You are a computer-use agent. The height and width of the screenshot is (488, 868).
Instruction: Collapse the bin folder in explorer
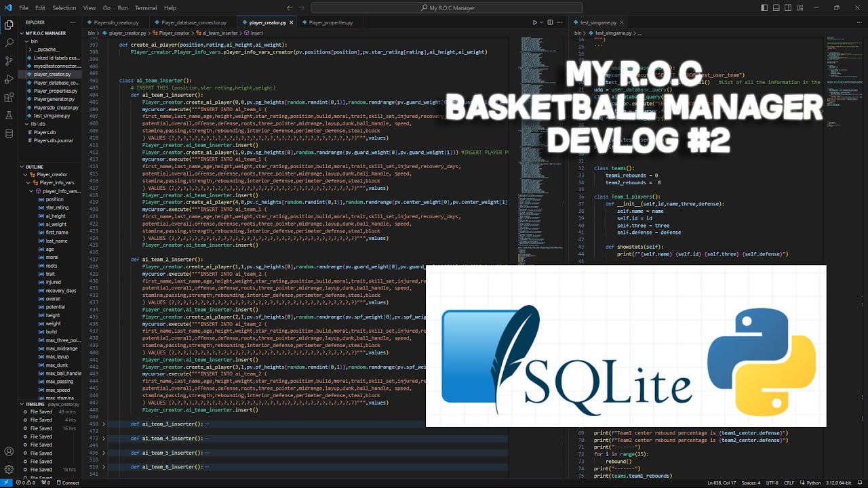pos(26,41)
